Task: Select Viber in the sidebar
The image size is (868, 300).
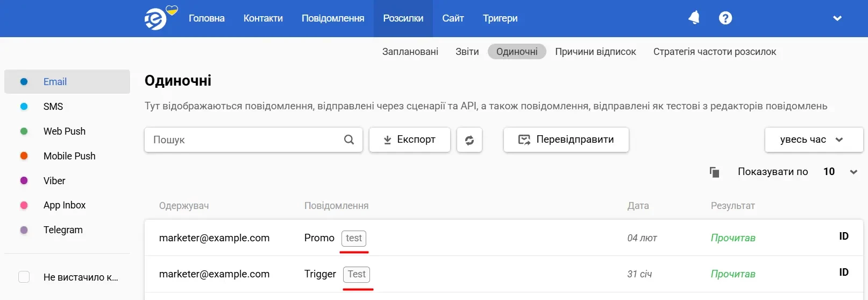Action: 54,181
